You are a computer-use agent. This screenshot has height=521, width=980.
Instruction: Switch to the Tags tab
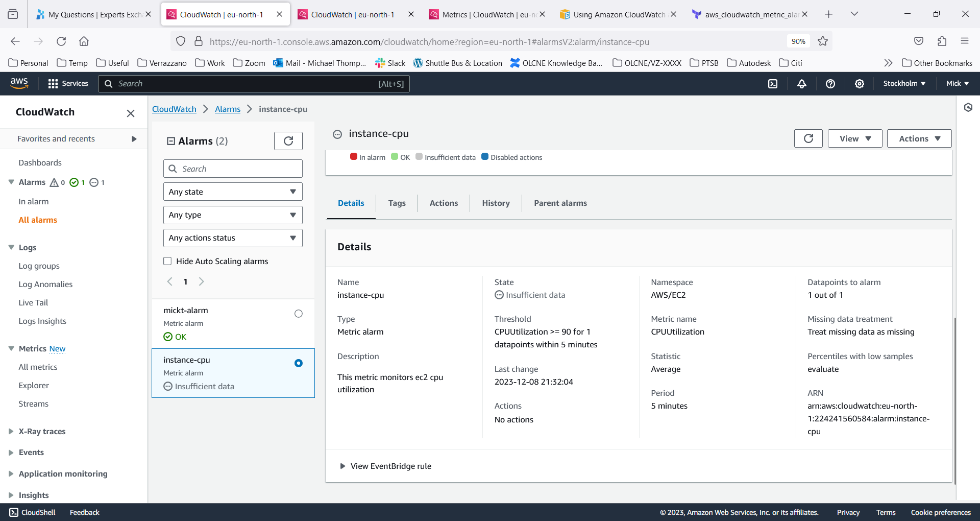point(397,203)
